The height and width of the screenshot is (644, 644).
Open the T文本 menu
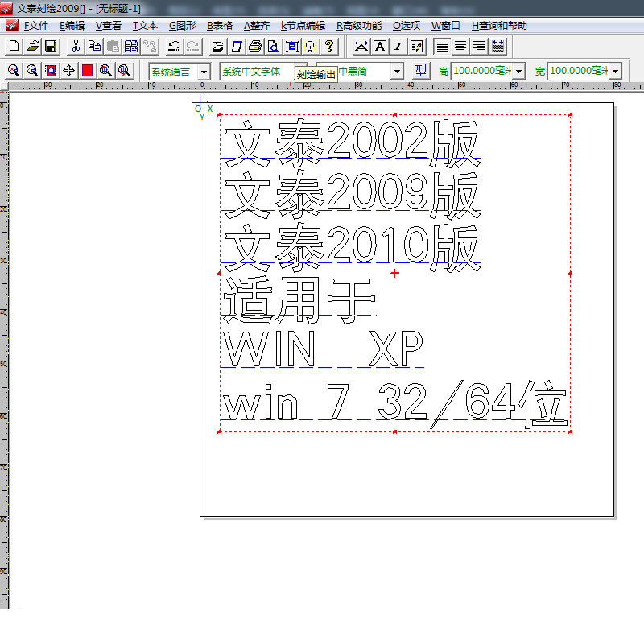[145, 26]
